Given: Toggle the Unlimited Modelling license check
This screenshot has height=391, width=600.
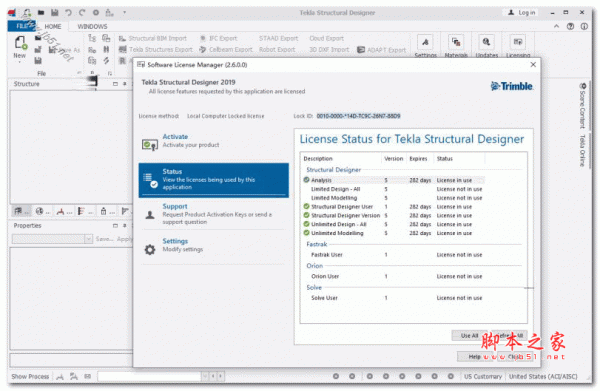Looking at the screenshot, I should tap(306, 233).
